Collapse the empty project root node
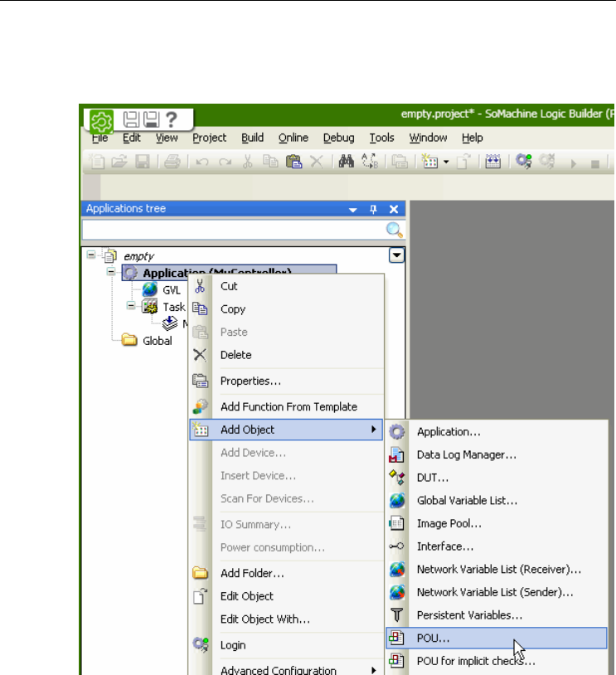The height and width of the screenshot is (675, 616). click(91, 255)
